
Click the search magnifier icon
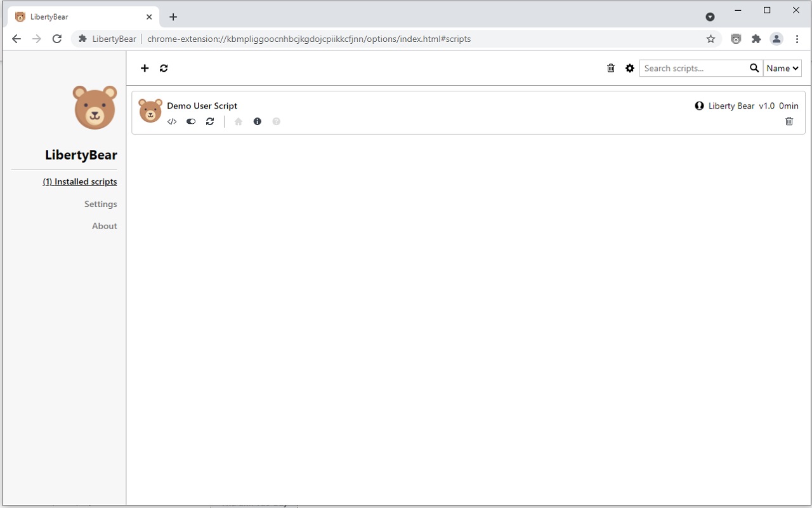click(x=754, y=68)
